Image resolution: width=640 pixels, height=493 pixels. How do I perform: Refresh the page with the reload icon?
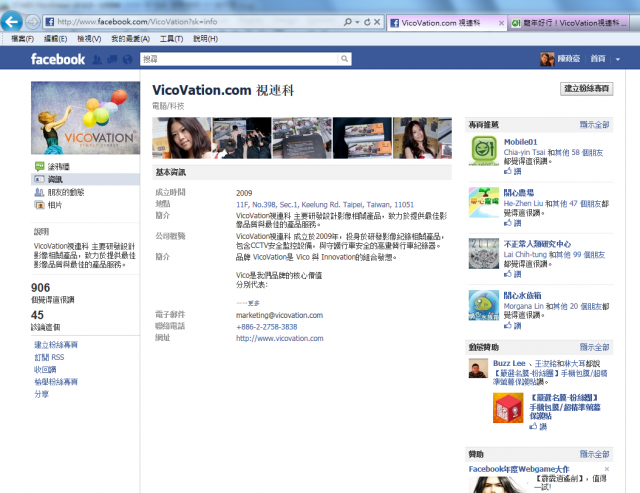pos(367,22)
